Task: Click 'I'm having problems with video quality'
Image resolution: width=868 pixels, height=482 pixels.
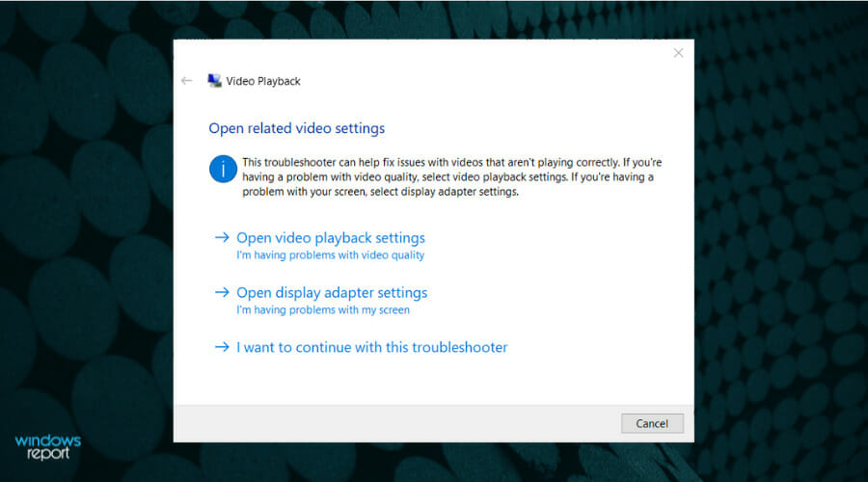Action: tap(331, 255)
